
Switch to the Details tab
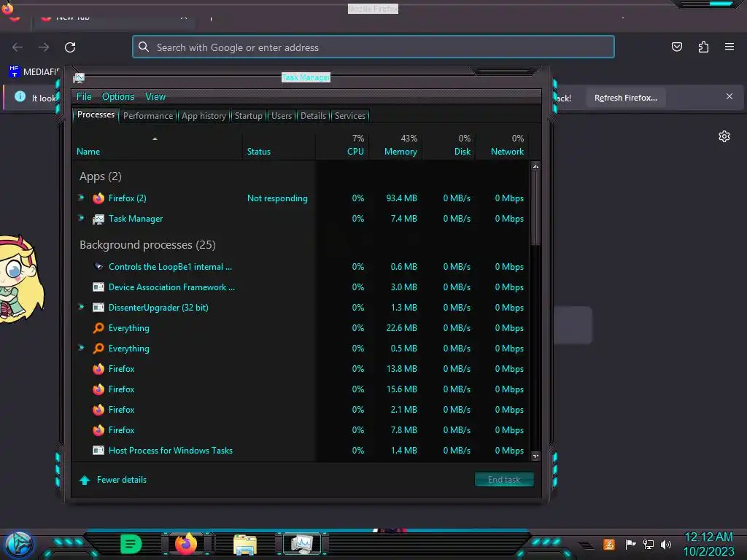pyautogui.click(x=313, y=116)
